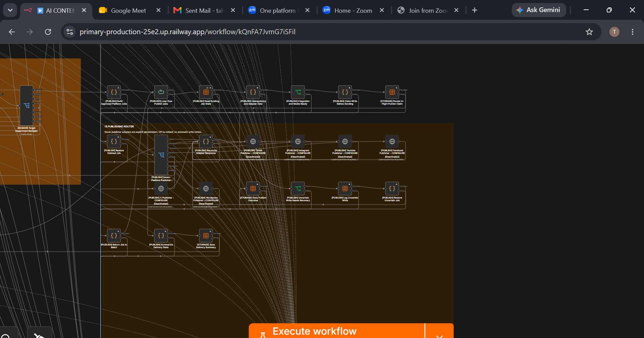Image resolution: width=644 pixels, height=338 pixels.
Task: Open the Seven-Platform Publisher switch node
Action: pyautogui.click(x=161, y=155)
